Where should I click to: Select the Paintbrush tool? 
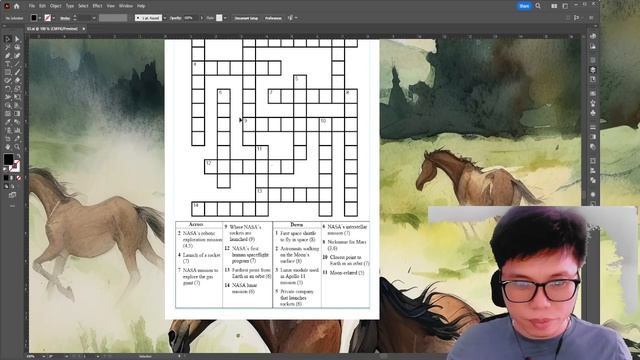tap(17, 72)
